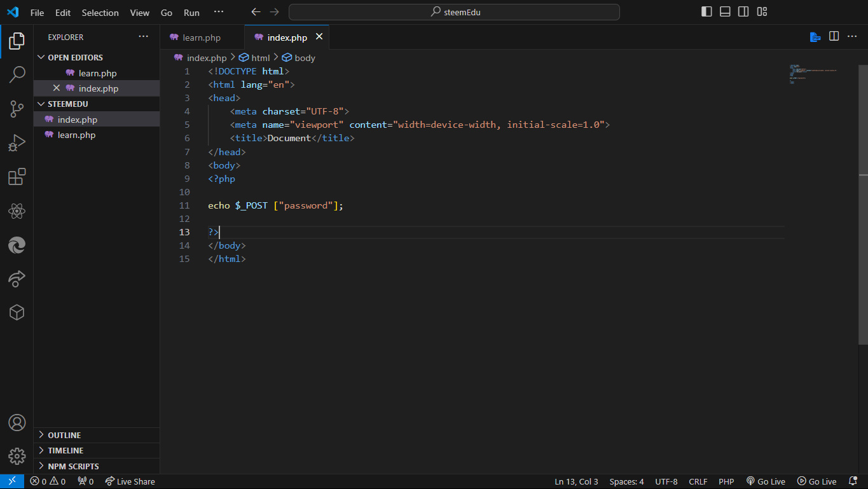Expand the OUTLINE section
This screenshot has width=868, height=489.
click(x=64, y=435)
